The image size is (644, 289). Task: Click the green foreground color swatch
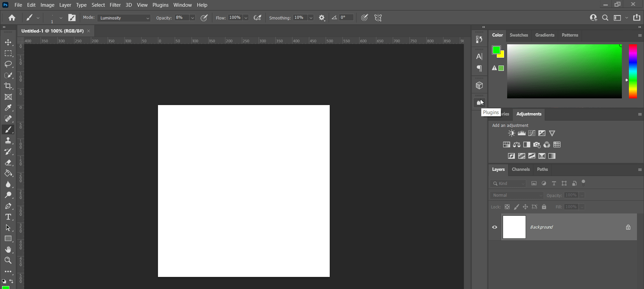click(x=496, y=50)
